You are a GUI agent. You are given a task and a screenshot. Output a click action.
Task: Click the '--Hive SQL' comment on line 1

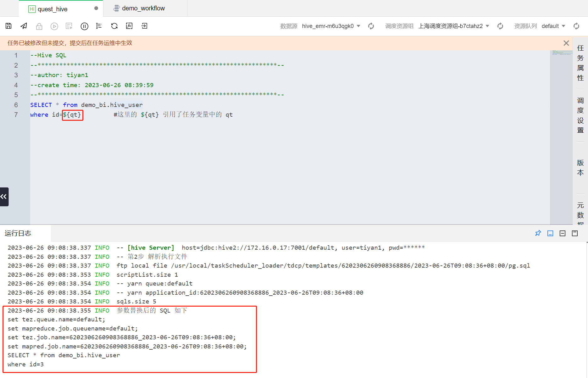coord(48,55)
